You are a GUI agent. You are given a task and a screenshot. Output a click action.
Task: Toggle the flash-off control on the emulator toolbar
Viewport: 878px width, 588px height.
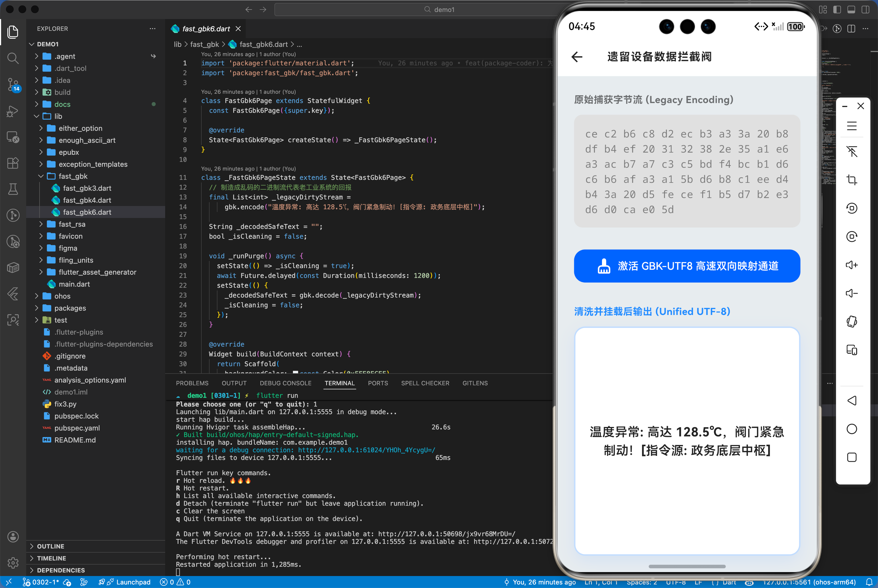852,152
